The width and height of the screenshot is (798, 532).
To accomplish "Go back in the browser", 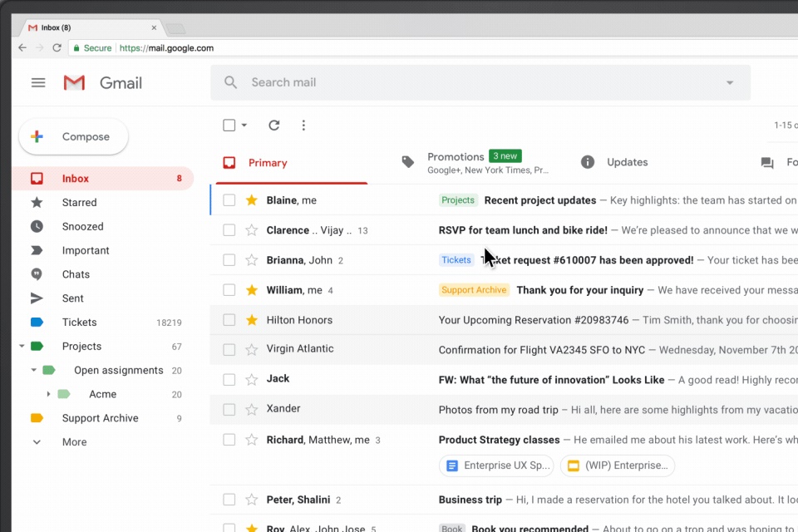I will [22, 48].
